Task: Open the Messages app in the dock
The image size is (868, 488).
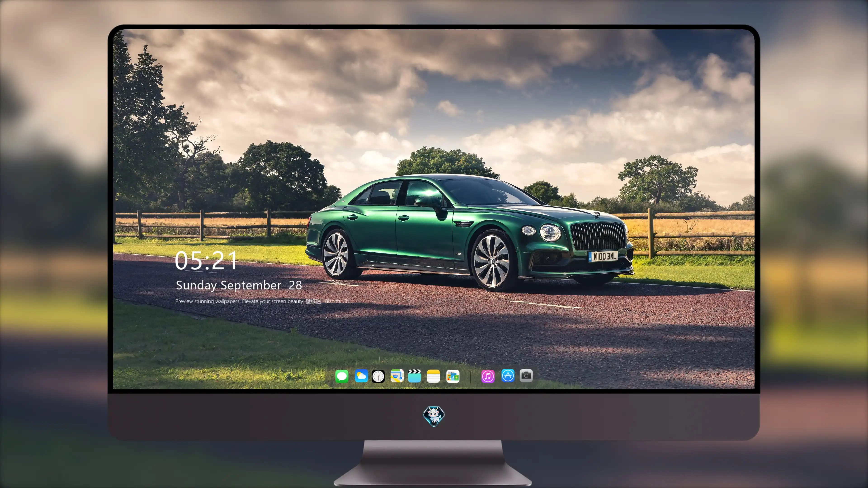Action: (342, 376)
